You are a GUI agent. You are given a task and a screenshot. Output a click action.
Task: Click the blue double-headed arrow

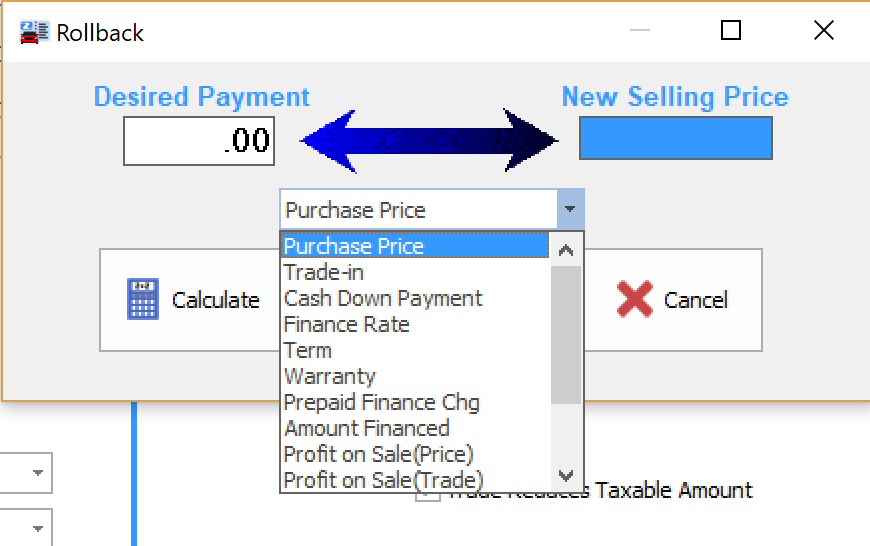click(x=429, y=139)
